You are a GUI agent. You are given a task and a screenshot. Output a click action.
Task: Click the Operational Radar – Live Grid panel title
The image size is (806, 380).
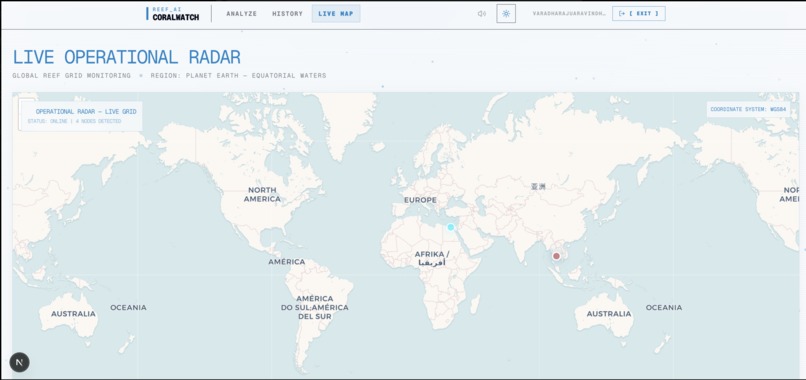pyautogui.click(x=86, y=112)
